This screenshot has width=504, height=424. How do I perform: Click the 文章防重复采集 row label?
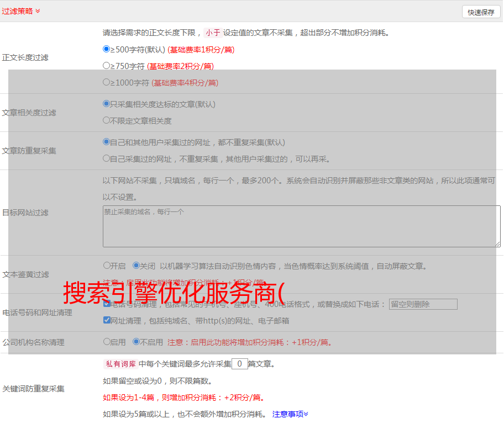tap(29, 151)
